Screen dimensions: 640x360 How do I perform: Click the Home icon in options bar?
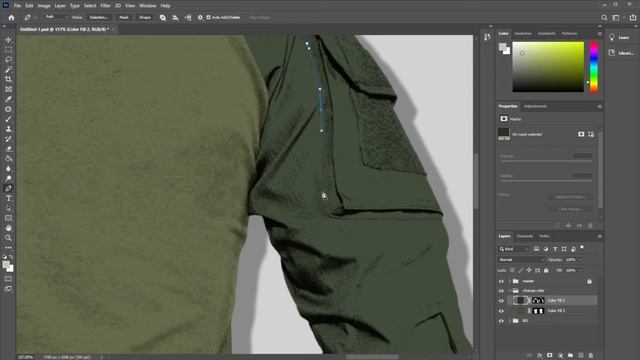pyautogui.click(x=11, y=18)
